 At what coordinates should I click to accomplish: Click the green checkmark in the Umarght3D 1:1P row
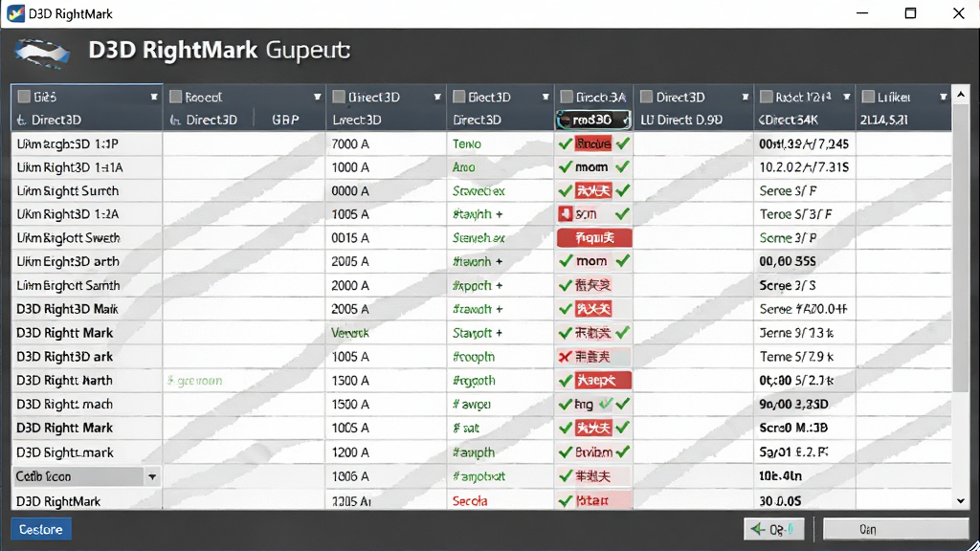[x=565, y=143]
